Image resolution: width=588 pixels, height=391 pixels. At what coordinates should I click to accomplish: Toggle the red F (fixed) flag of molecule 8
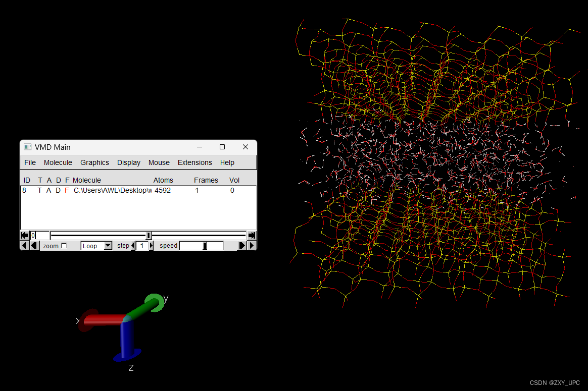coord(67,190)
